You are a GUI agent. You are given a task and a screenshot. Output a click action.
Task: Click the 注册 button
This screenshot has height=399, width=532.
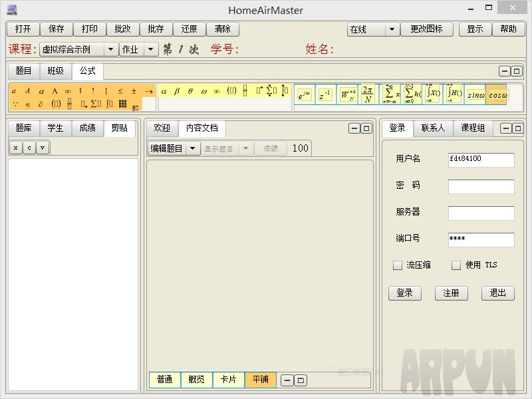pos(451,293)
